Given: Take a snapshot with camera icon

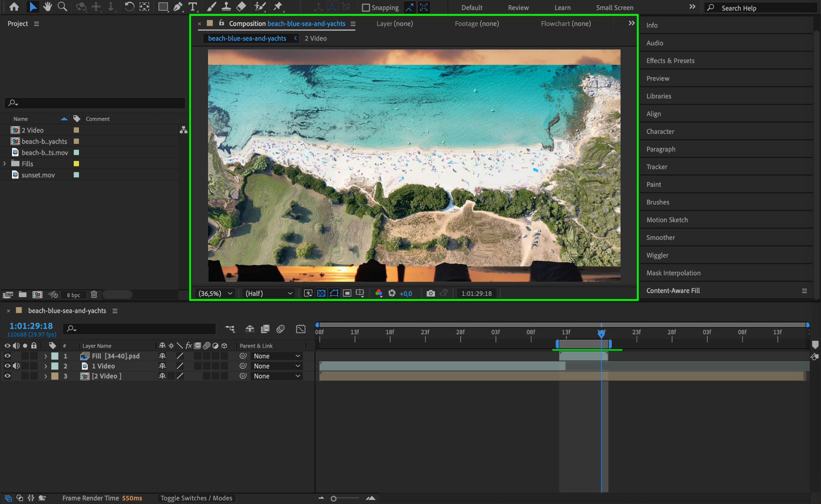Looking at the screenshot, I should tap(430, 293).
